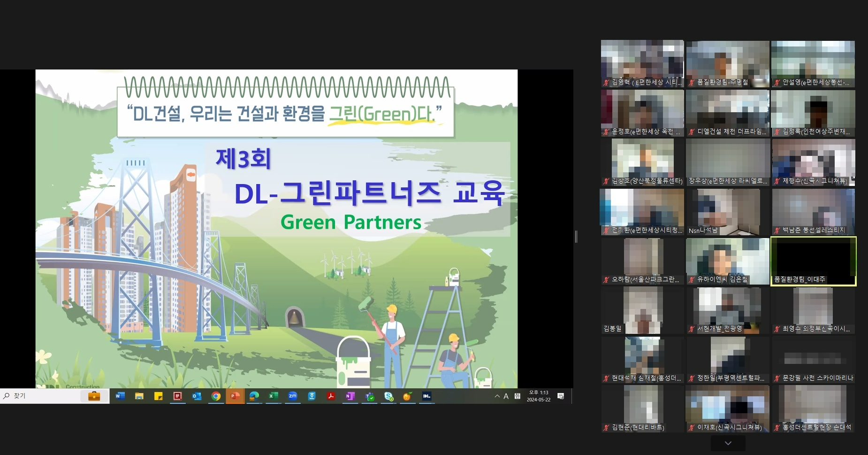The width and height of the screenshot is (868, 455).
Task: Toggle the mute icon on 김영혁's video tile
Action: 605,83
